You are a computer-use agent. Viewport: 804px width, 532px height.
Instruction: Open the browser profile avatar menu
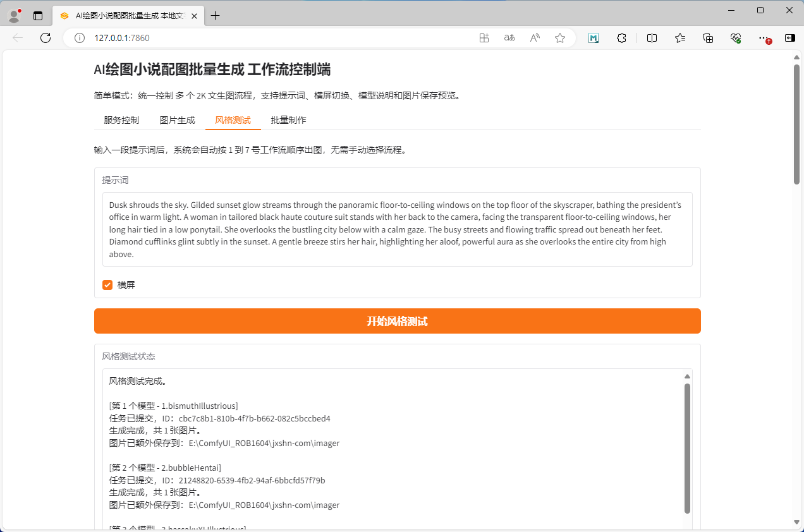coord(14,16)
